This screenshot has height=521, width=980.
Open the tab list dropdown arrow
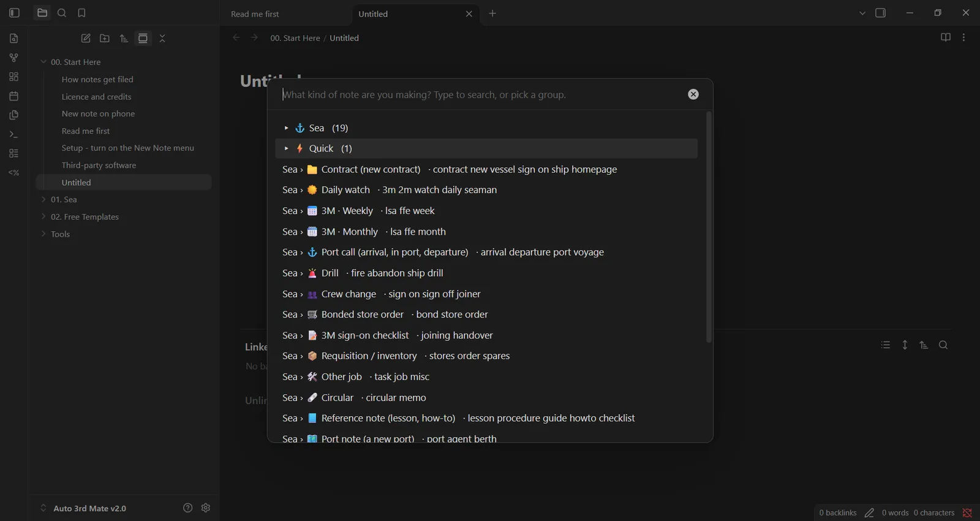click(x=862, y=13)
